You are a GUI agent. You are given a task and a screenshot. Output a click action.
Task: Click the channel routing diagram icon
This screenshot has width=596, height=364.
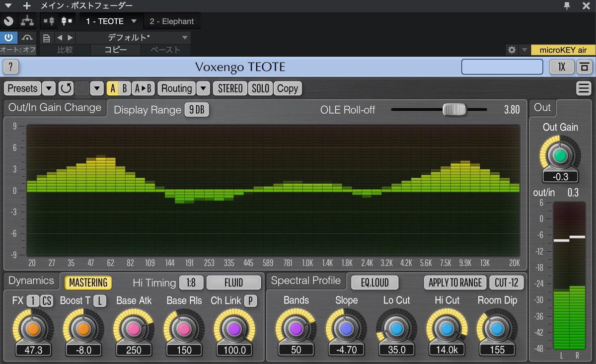27,21
